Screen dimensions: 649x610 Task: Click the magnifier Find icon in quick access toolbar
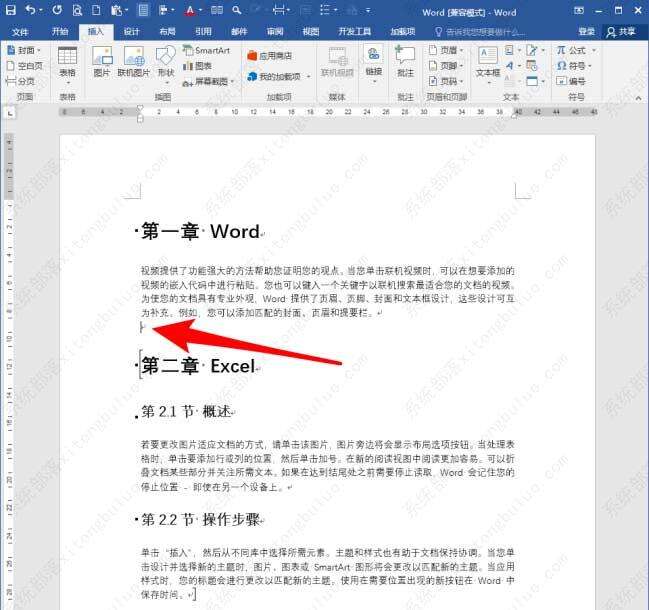[237, 10]
